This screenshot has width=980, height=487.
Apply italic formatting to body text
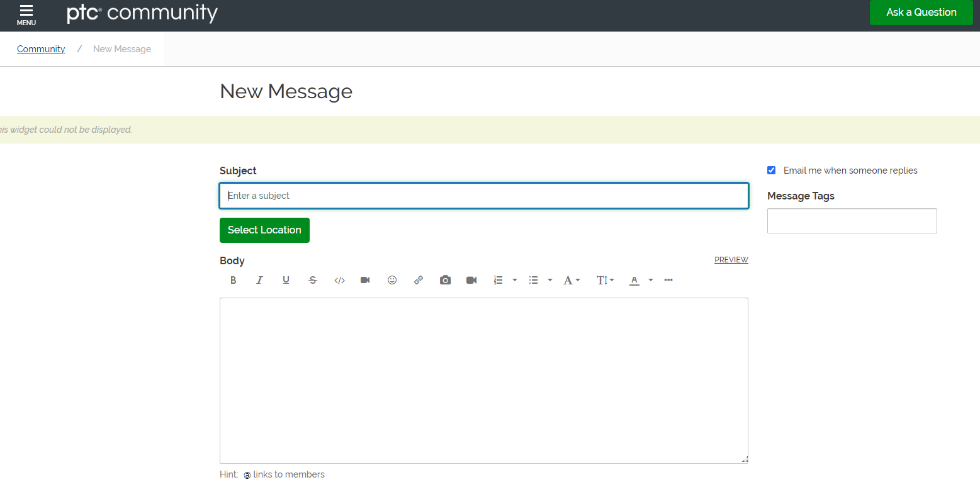pos(259,280)
